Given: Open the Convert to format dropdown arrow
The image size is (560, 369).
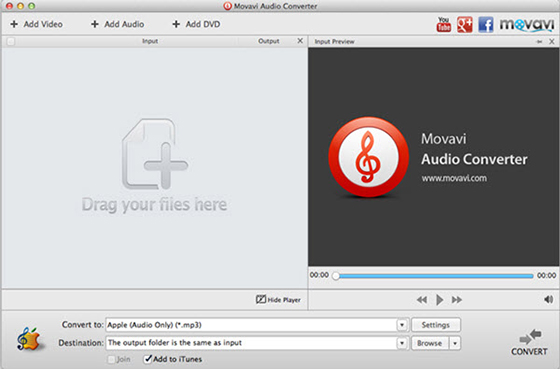Looking at the screenshot, I should pos(402,325).
